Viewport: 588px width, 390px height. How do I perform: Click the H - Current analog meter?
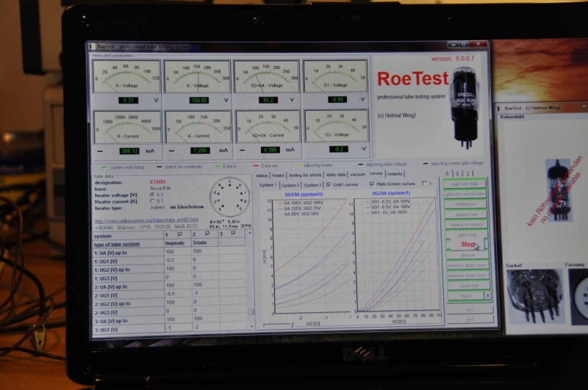pos(127,127)
